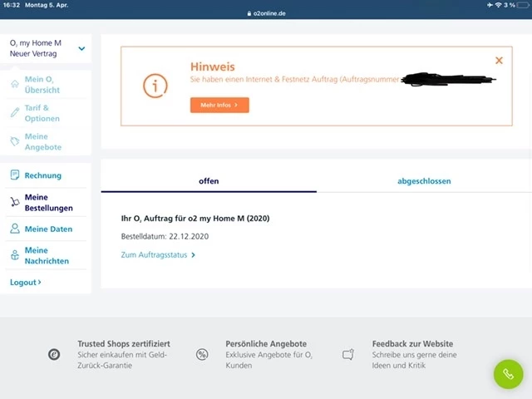Open Meine Bestellungen menu entry
The width and height of the screenshot is (532, 399).
point(47,203)
